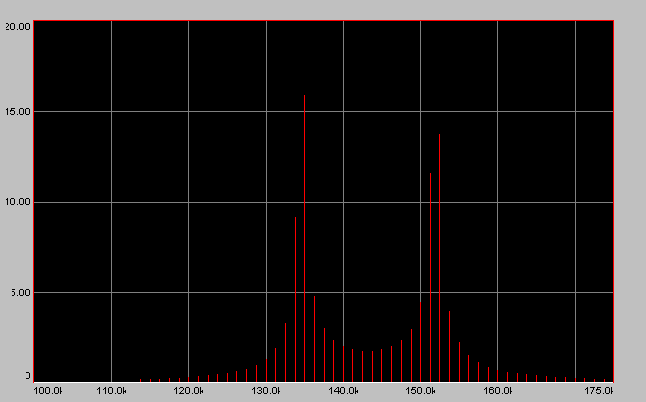
Task: Select the spectral line peaking near 13.8
Action: [x=440, y=258]
